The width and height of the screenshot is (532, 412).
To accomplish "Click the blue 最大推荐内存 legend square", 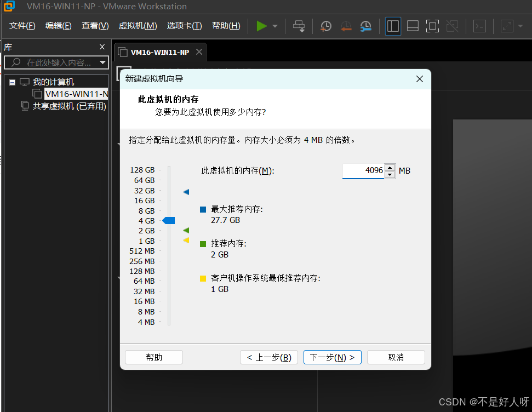I will (203, 209).
